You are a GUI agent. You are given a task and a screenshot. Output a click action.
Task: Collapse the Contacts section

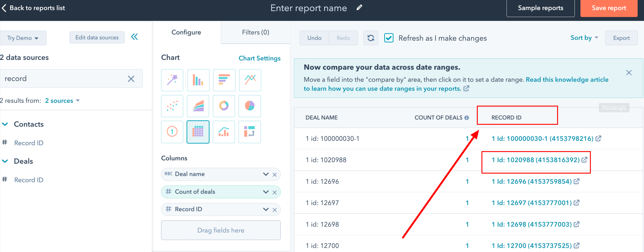pyautogui.click(x=5, y=124)
